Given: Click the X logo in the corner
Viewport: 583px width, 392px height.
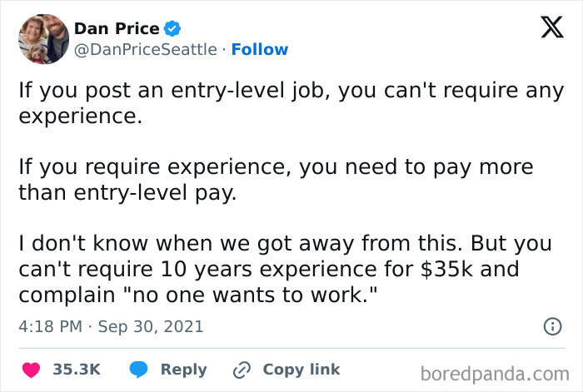Looking at the screenshot, I should (546, 29).
